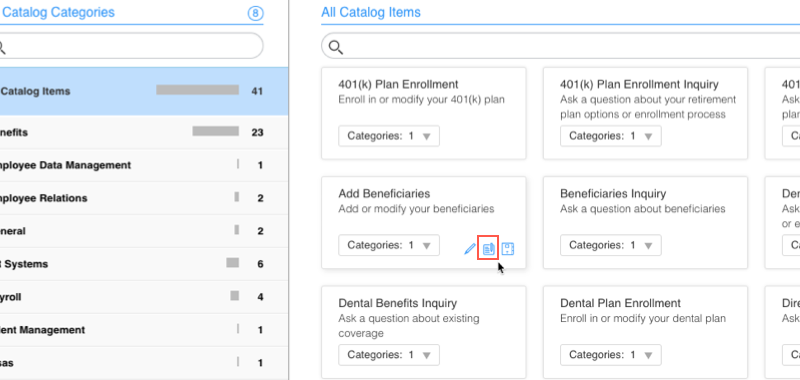800x380 pixels.
Task: Click the 401(k) Plan Enrollment title
Action: point(398,84)
